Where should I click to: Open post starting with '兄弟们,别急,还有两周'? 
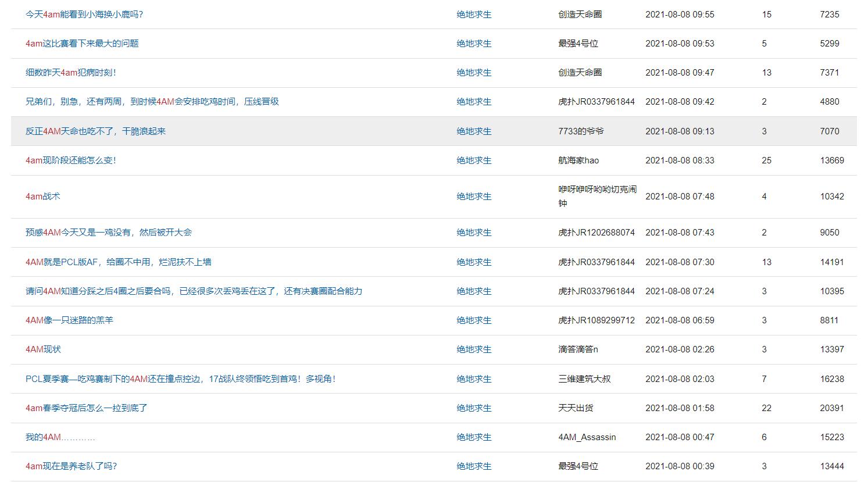[152, 102]
